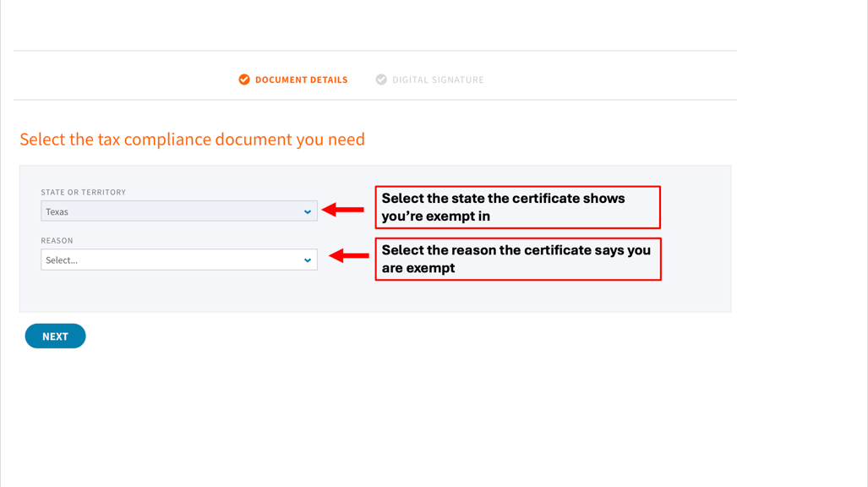
Task: Click the 'Select the tax compliance document' heading
Action: [x=192, y=139]
